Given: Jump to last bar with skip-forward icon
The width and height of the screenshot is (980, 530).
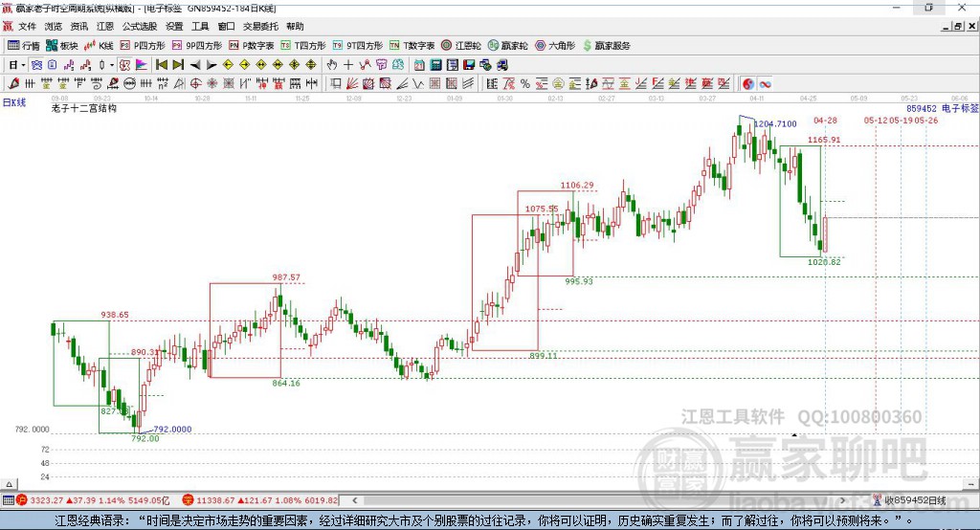Looking at the screenshot, I should (x=178, y=65).
